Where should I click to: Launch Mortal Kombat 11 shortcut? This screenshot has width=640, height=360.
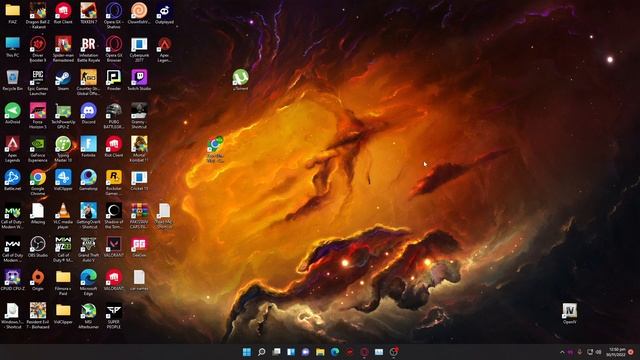(x=139, y=149)
